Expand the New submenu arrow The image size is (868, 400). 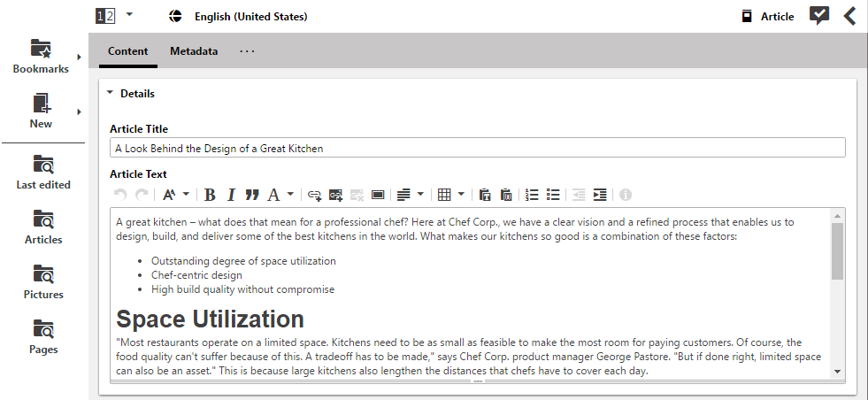point(79,112)
